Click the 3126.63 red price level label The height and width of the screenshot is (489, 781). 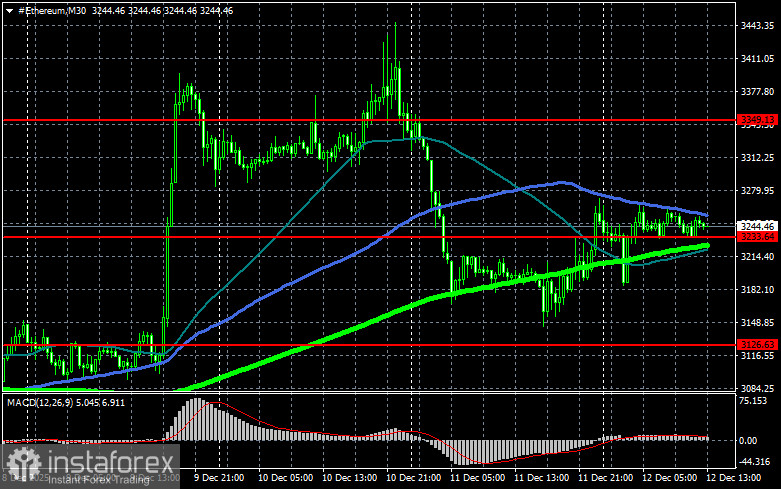pyautogui.click(x=758, y=345)
